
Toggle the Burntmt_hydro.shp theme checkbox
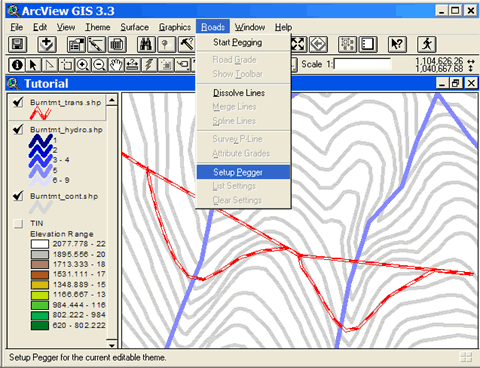(18, 129)
